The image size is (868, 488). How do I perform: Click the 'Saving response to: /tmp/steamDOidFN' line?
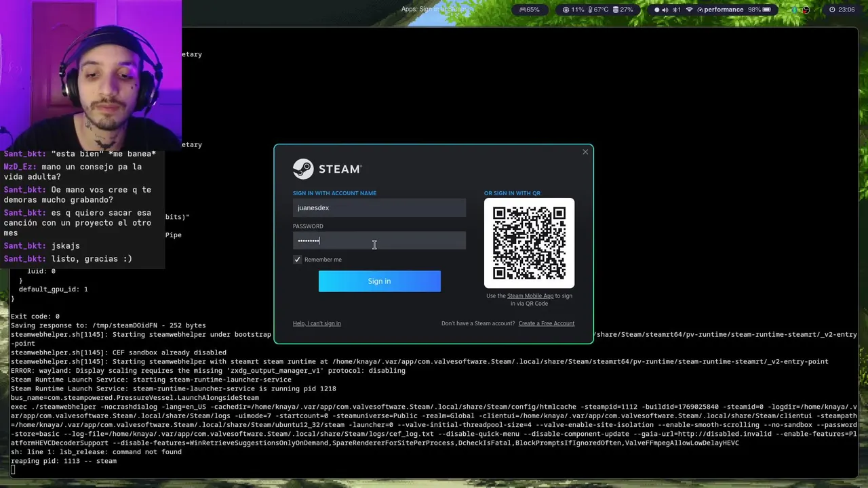click(x=108, y=325)
